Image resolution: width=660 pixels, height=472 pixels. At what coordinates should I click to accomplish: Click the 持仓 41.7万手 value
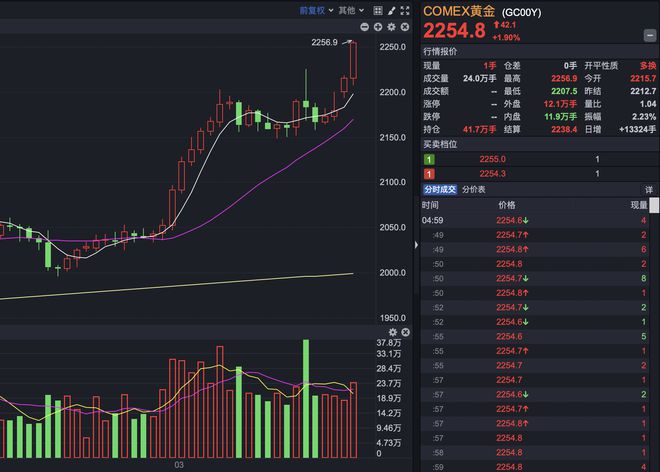479,129
